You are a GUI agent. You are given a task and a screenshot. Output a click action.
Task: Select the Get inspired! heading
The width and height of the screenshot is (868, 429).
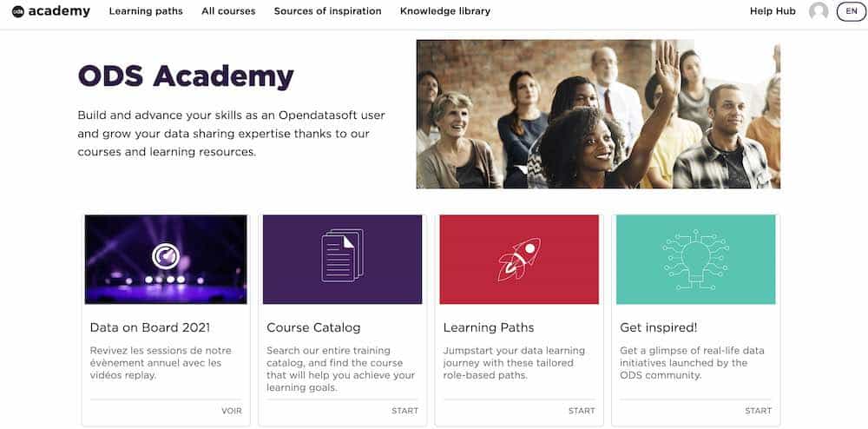(658, 327)
